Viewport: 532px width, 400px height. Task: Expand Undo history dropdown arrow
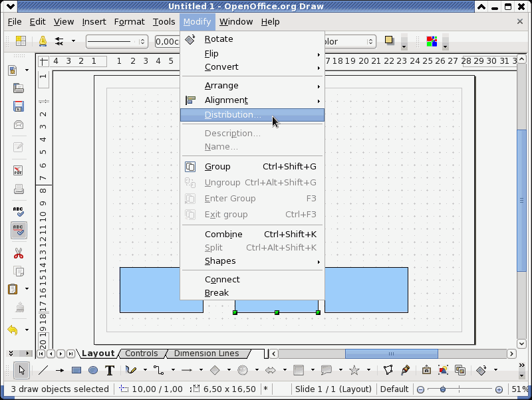pos(27,330)
